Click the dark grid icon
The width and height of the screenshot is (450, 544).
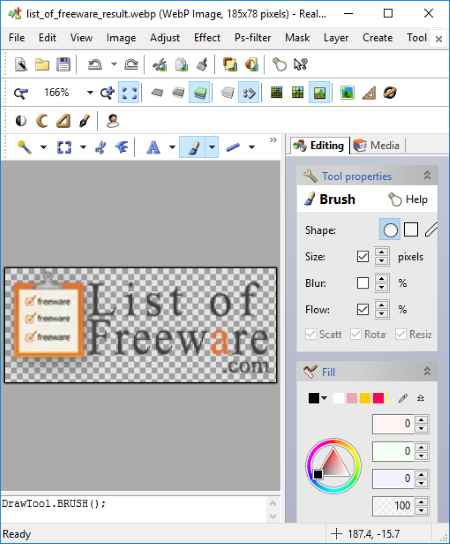(x=277, y=93)
